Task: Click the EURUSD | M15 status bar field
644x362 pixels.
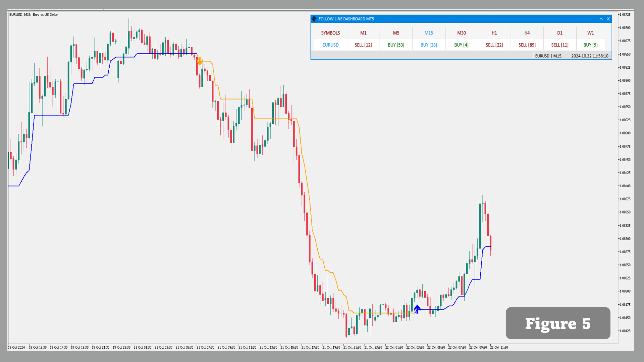Action: (548, 56)
